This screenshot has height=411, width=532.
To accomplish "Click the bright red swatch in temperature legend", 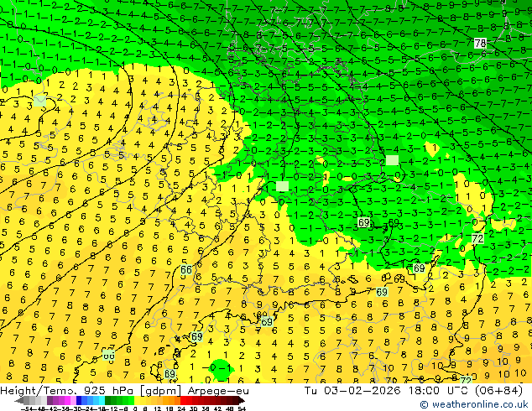I will (183, 401).
